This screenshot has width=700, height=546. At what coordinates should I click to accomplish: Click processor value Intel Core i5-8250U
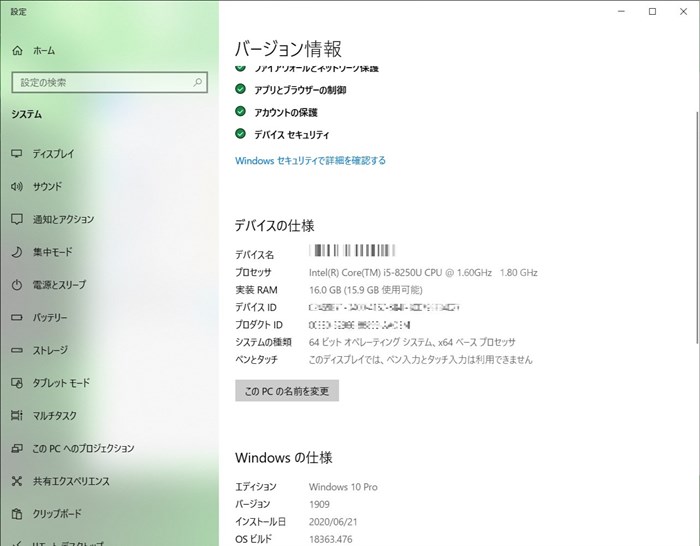[423, 272]
